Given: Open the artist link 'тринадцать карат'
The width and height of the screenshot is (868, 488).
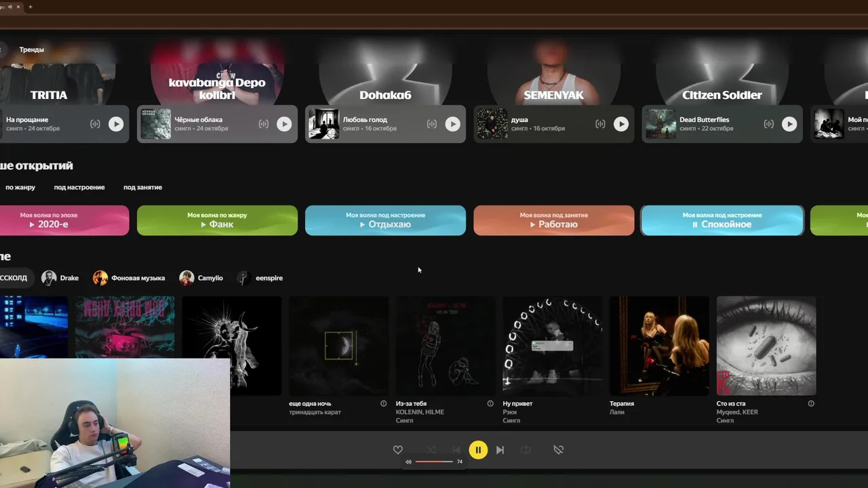Looking at the screenshot, I should [315, 412].
